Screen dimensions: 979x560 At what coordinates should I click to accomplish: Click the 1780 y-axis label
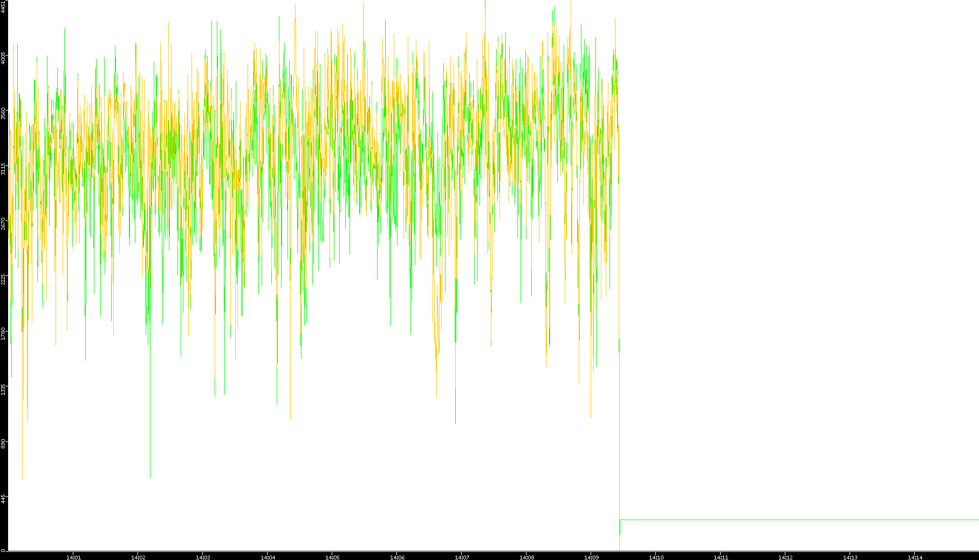[x=3, y=334]
